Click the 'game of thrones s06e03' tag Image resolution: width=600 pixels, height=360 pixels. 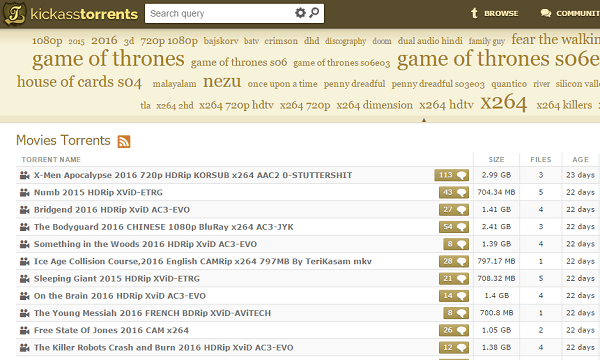(x=342, y=63)
